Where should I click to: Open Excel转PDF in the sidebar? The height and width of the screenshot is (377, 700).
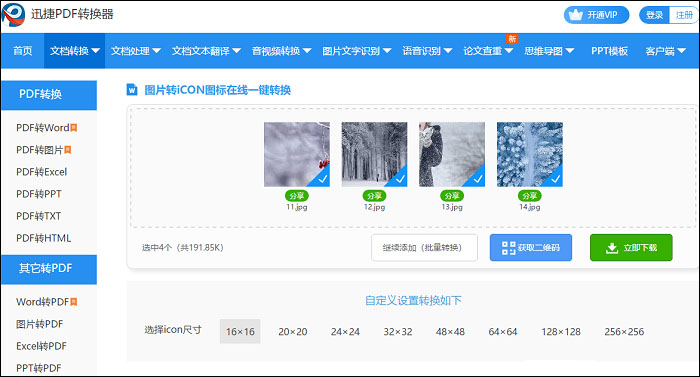click(41, 346)
